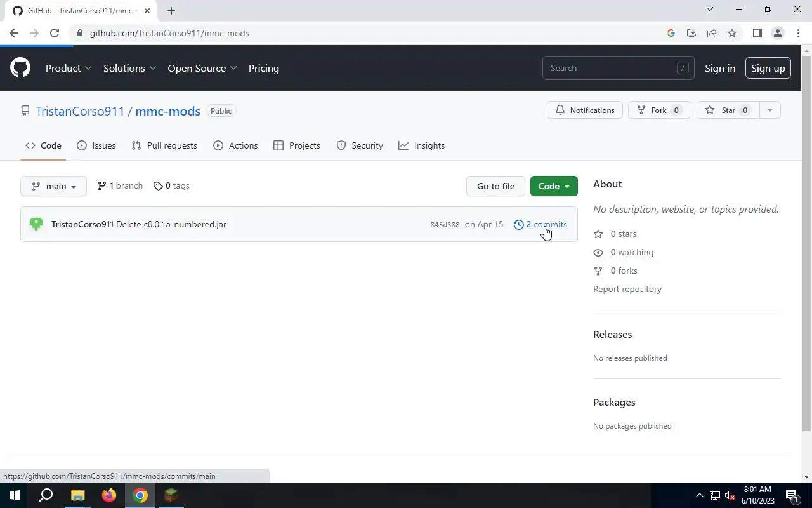812x508 pixels.
Task: Click the Sign up button
Action: point(768,68)
